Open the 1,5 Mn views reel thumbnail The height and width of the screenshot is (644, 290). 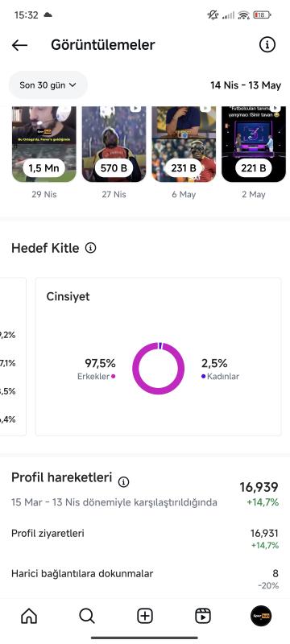coord(44,144)
